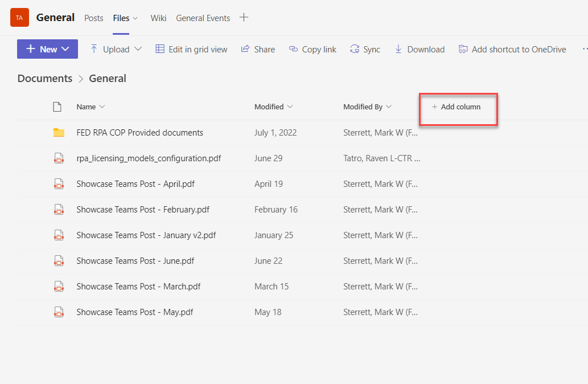Open the Modified By column dropdown
Viewport: 588px width, 384px height.
389,107
